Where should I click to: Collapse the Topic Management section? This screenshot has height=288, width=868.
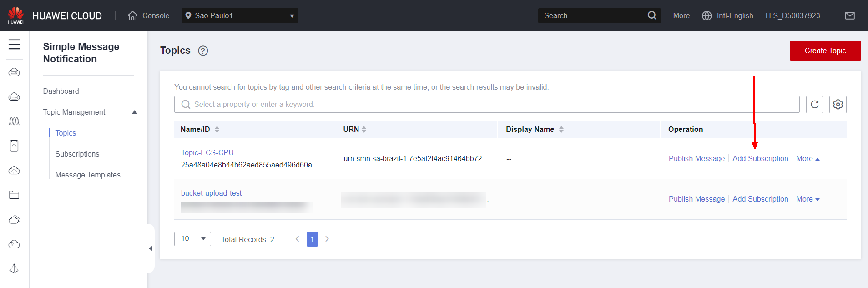[x=135, y=112]
